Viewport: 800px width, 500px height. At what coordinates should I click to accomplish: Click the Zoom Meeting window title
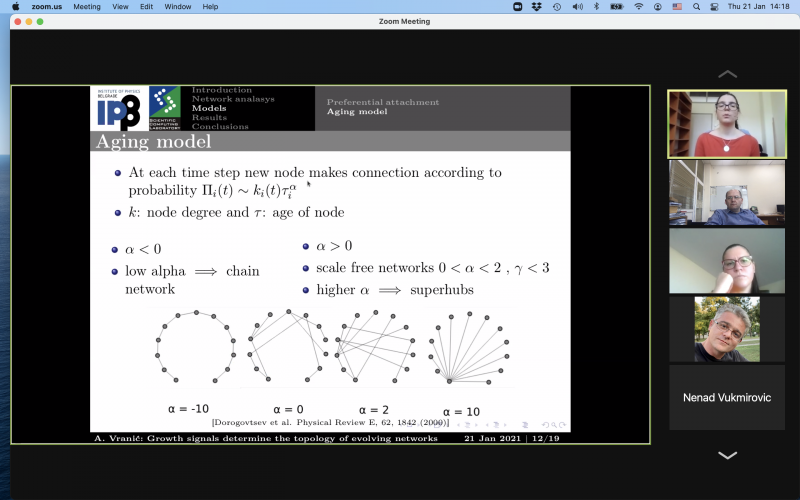(x=404, y=21)
